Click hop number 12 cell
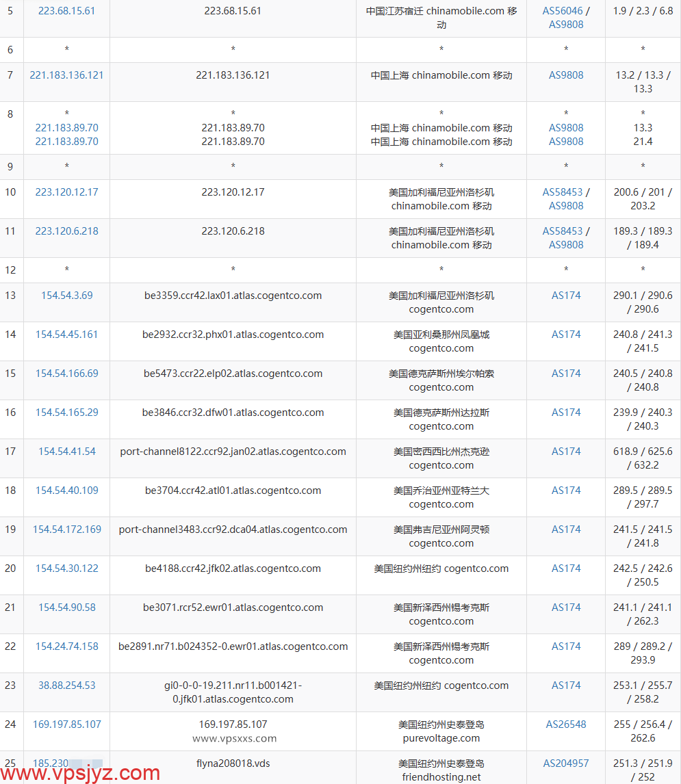 [10, 270]
